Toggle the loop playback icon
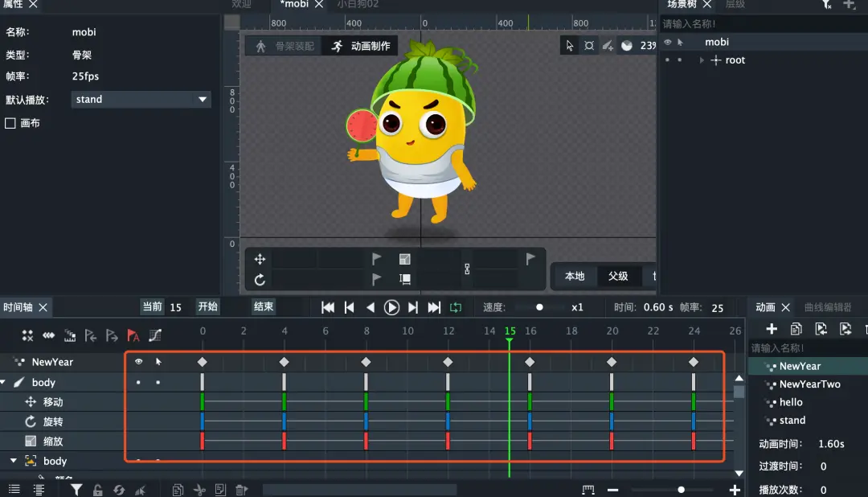The height and width of the screenshot is (497, 868). pos(456,307)
